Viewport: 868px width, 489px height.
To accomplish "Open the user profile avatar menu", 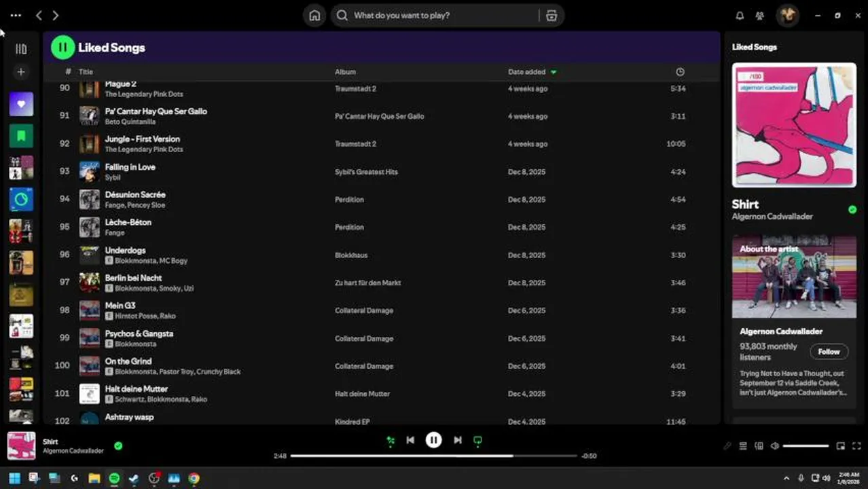I will click(788, 16).
